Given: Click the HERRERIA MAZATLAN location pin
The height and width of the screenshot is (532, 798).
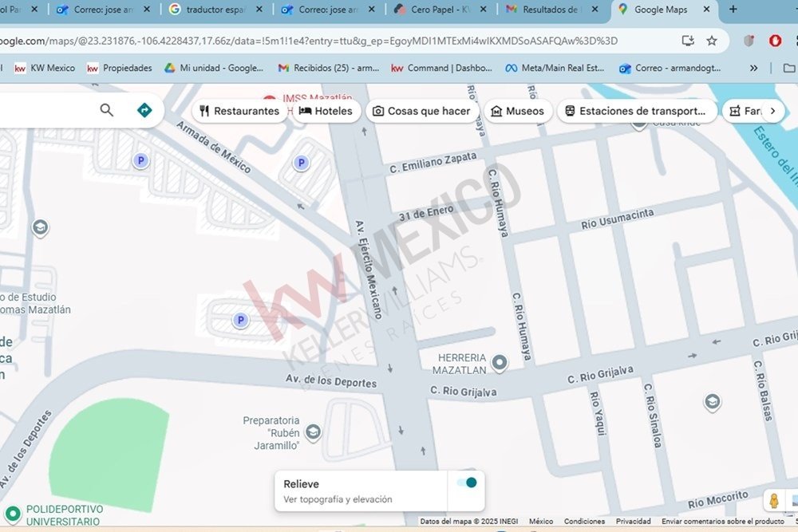Looking at the screenshot, I should tap(500, 363).
